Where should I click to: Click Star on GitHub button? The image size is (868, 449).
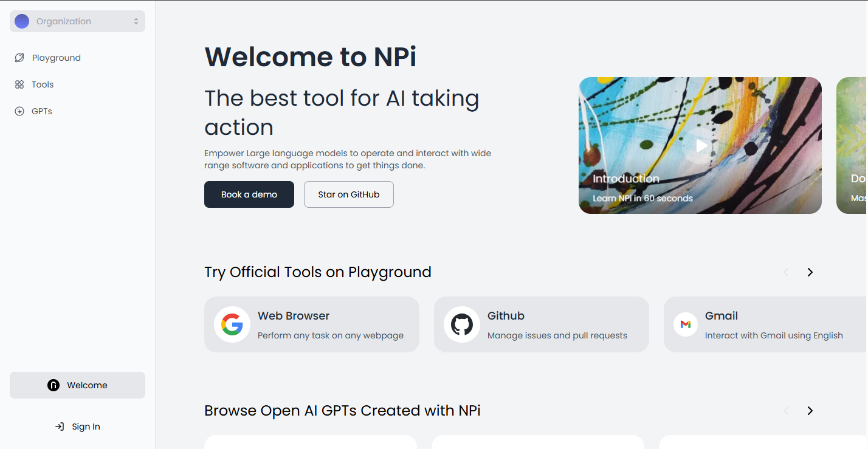point(349,194)
